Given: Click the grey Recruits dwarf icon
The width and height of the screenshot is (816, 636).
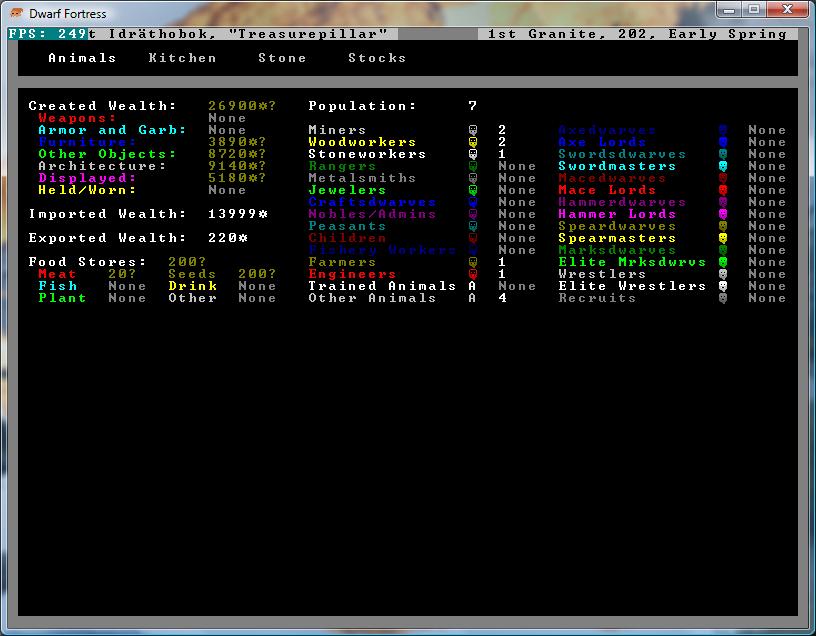Looking at the screenshot, I should (x=723, y=298).
